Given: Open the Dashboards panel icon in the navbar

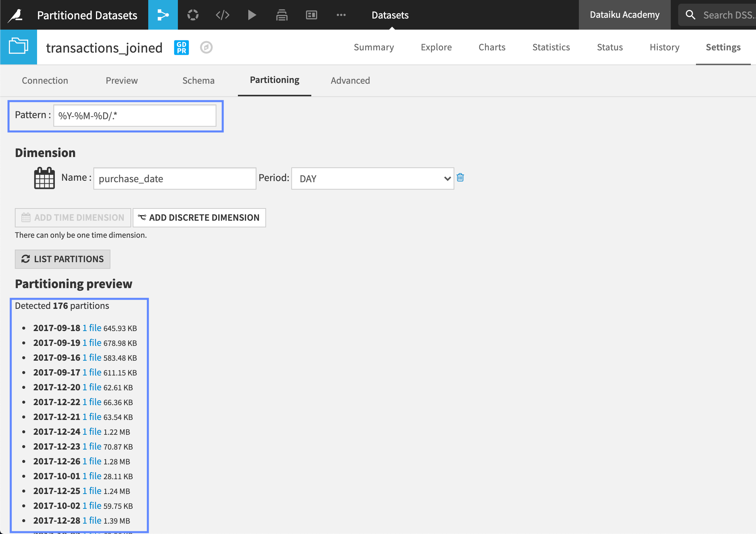Looking at the screenshot, I should 311,15.
